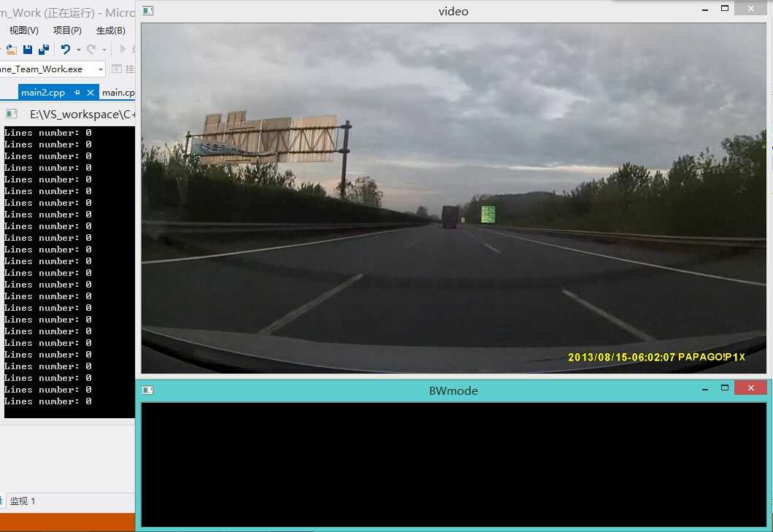Open the 项目(P) menu

coord(67,31)
